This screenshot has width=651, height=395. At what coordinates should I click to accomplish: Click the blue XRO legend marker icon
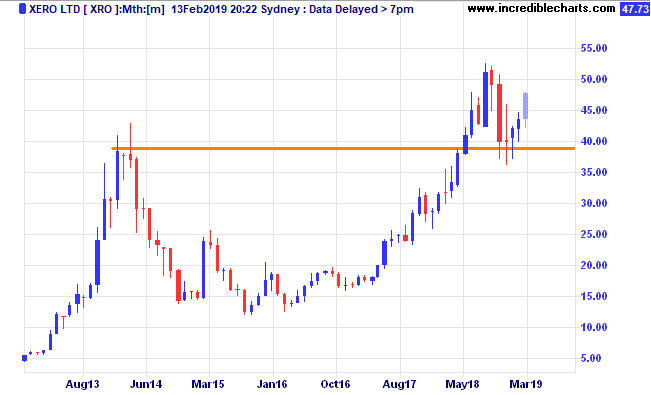point(23,9)
